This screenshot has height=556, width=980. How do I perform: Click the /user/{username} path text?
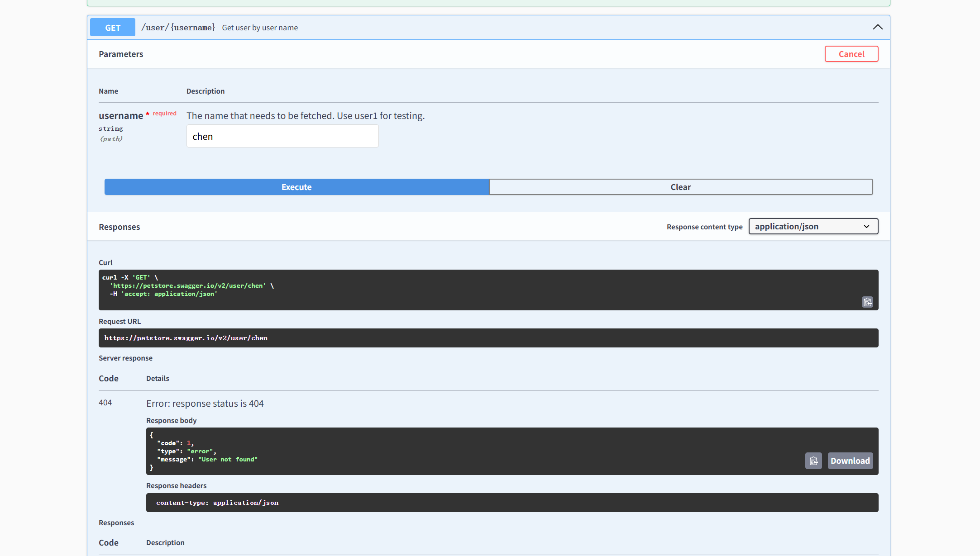pos(178,28)
